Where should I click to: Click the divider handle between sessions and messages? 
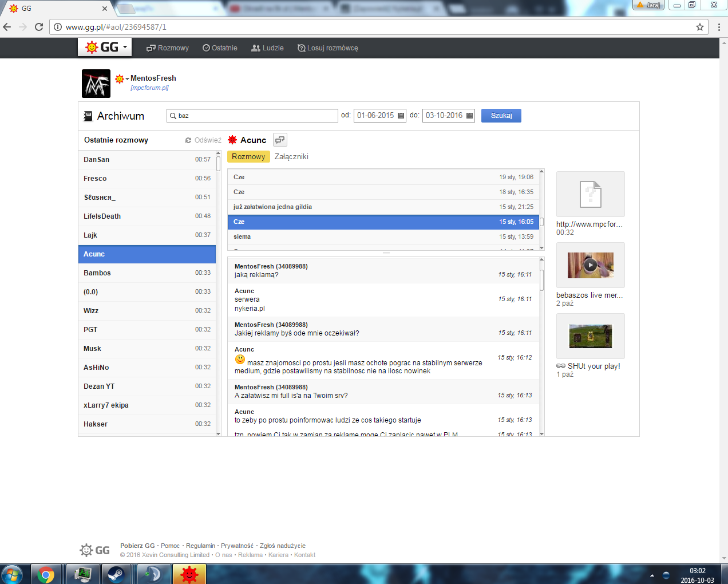[386, 253]
